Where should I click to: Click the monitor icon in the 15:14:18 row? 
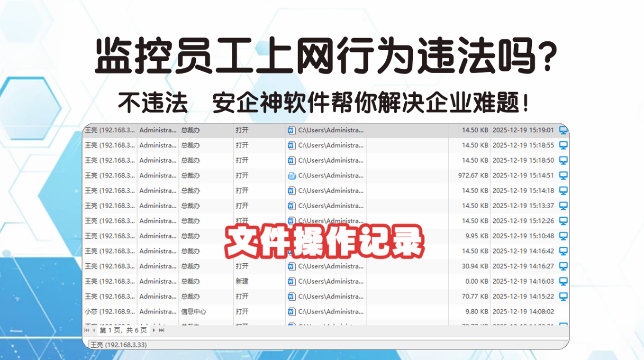[563, 191]
